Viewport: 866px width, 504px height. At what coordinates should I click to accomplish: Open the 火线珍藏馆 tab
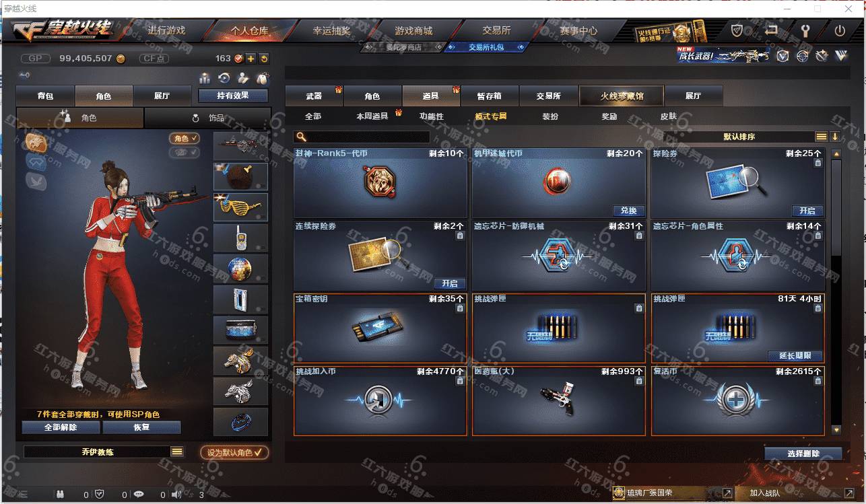point(622,96)
